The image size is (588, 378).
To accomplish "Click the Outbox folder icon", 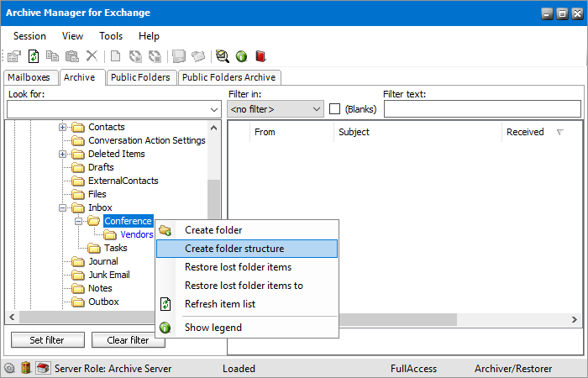I will coord(78,302).
